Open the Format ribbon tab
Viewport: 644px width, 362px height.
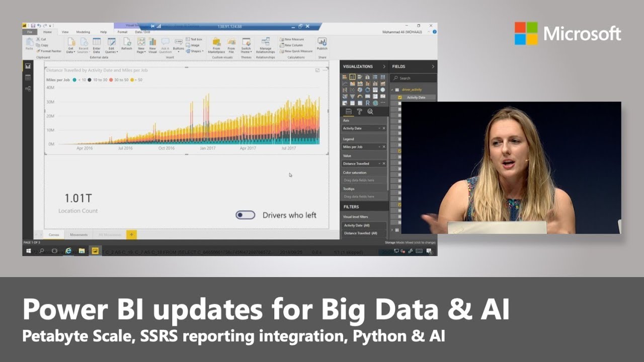pos(122,32)
